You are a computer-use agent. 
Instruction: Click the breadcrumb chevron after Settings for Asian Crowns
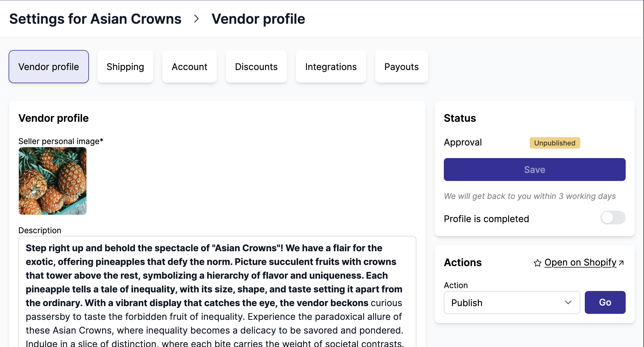[196, 19]
